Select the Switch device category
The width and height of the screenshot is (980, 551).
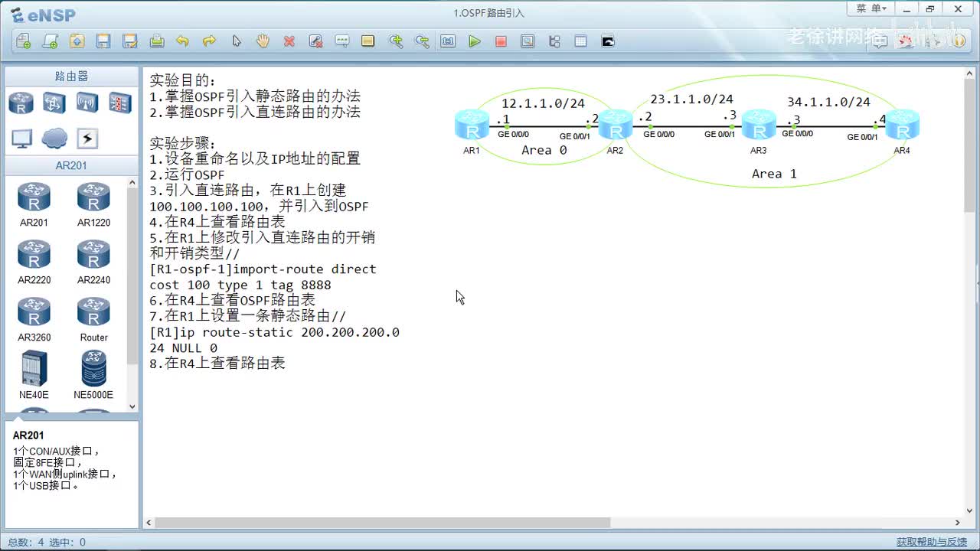tap(54, 103)
